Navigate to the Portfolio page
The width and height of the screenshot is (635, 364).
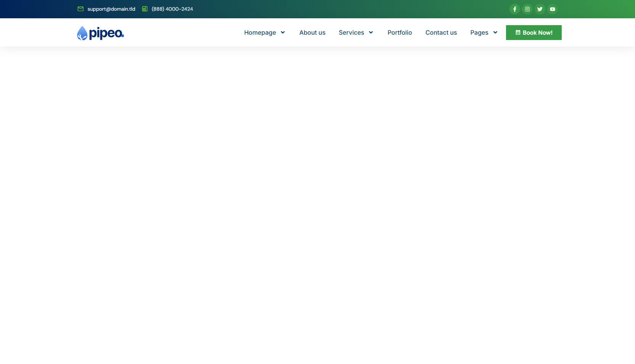(x=400, y=32)
